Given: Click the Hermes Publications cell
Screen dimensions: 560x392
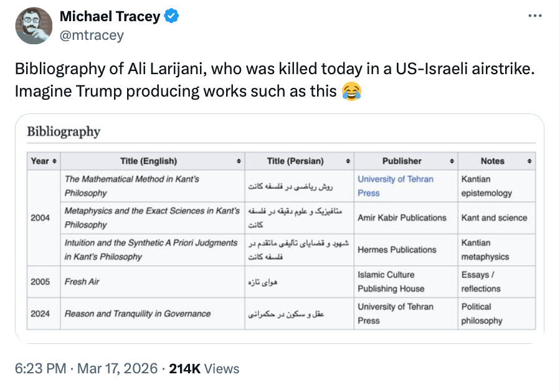Looking at the screenshot, I should [x=397, y=250].
